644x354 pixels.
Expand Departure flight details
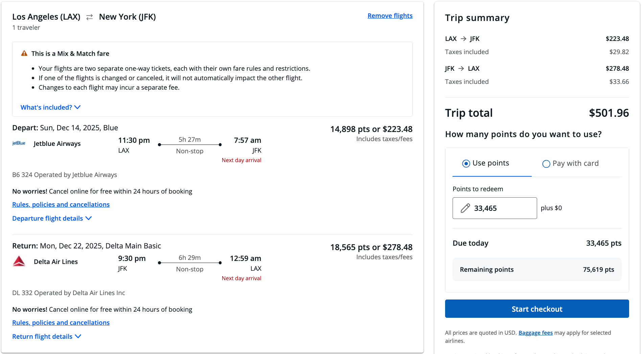52,218
